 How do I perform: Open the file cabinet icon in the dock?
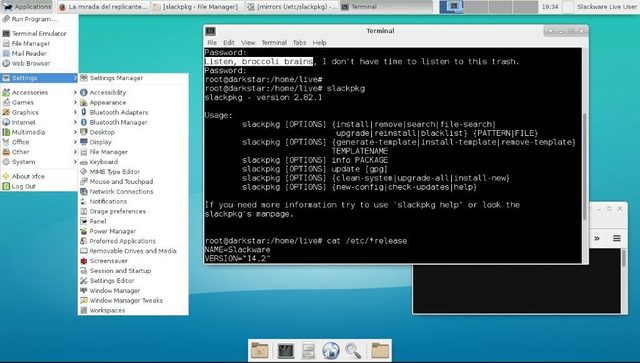(x=309, y=351)
